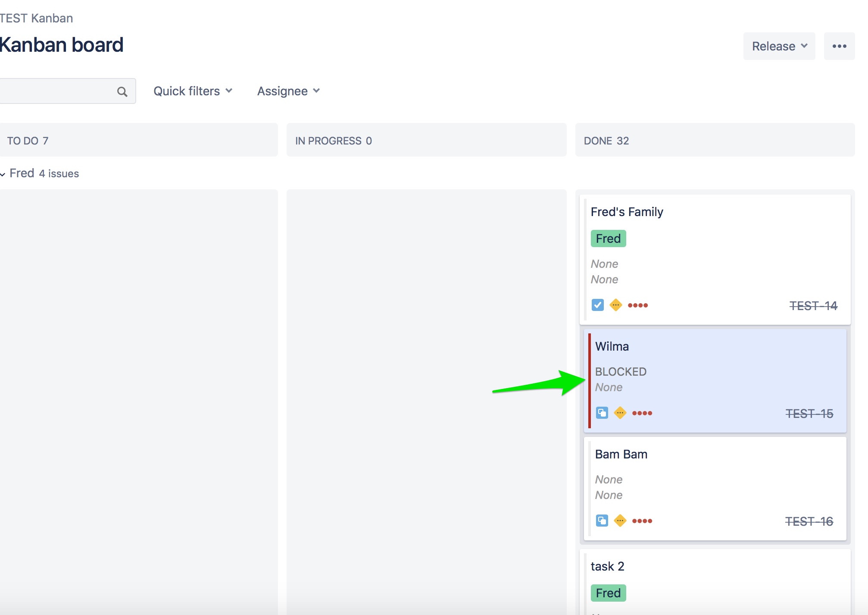Screen dimensions: 868x615
Task: Click the search magnifier icon
Action: (x=122, y=91)
